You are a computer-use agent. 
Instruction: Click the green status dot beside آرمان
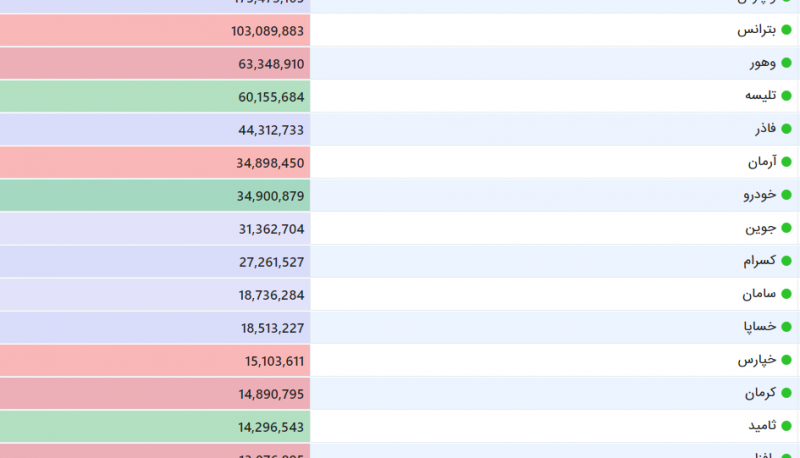(786, 162)
